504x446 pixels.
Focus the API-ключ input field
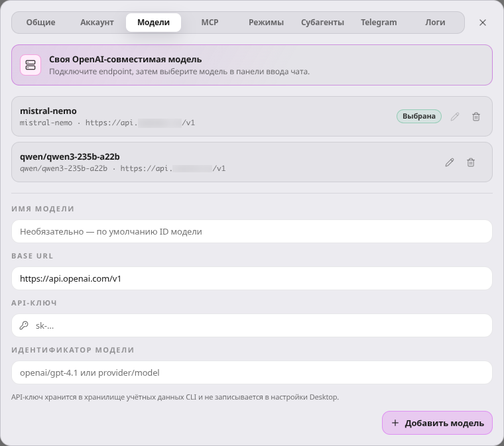coord(252,325)
